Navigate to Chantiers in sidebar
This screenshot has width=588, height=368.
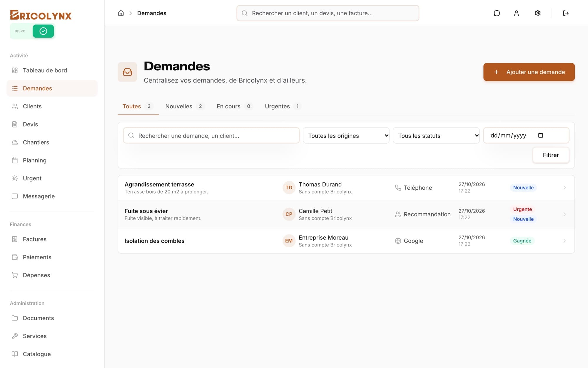click(x=52, y=142)
